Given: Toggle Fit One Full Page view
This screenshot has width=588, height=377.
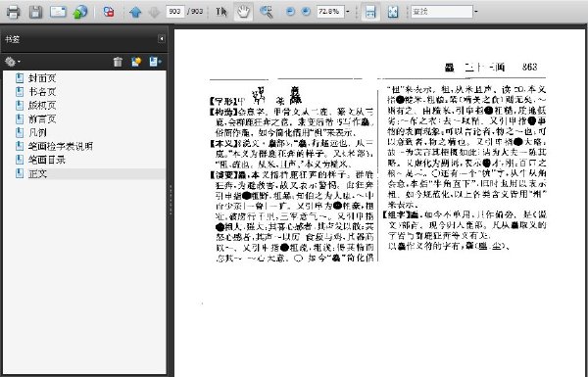Looking at the screenshot, I should click(x=393, y=12).
